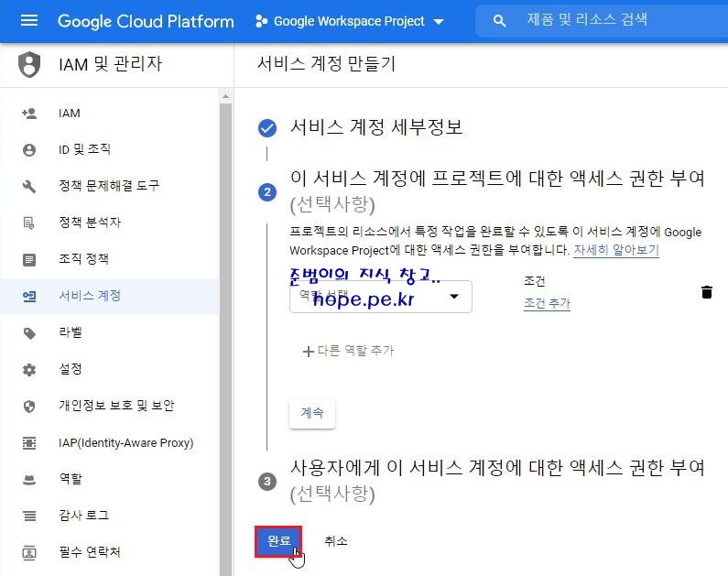Click the completed step checkmark icon
728x576 pixels.
coord(267,128)
